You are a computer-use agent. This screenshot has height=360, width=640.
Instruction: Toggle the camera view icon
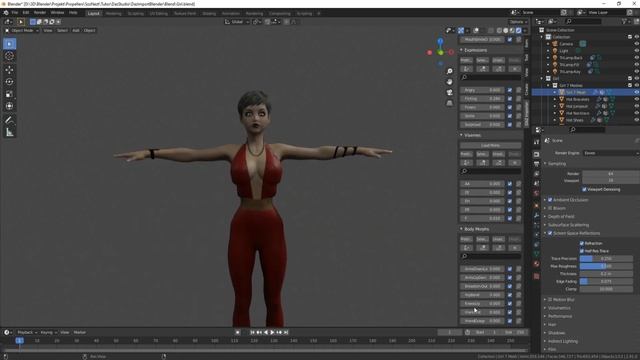(449, 93)
